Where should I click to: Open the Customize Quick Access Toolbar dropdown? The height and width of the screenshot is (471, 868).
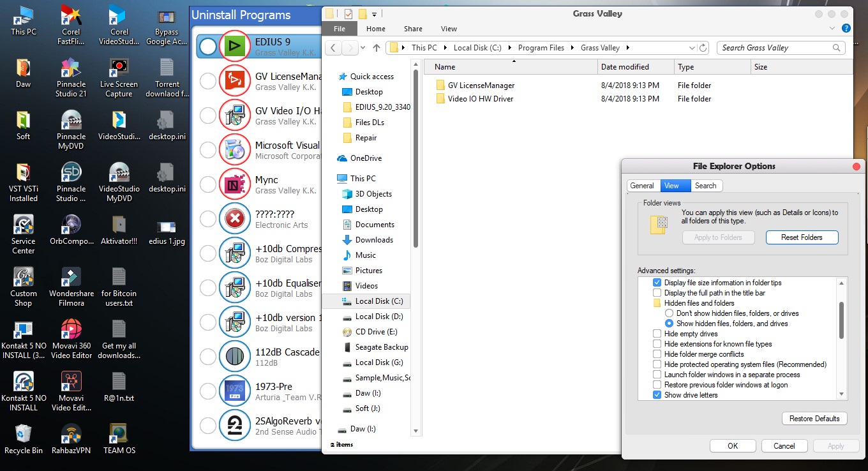[x=375, y=14]
